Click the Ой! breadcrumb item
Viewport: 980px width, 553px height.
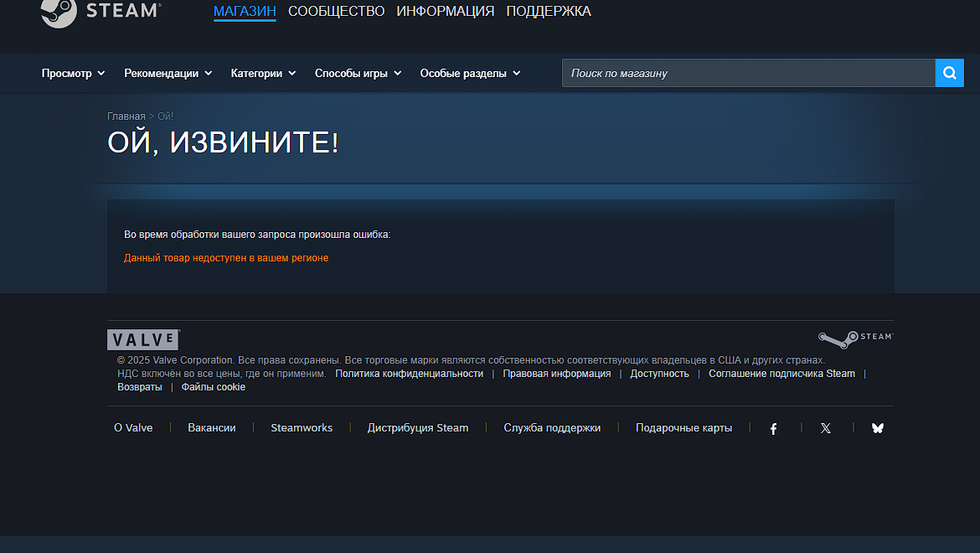click(x=166, y=116)
